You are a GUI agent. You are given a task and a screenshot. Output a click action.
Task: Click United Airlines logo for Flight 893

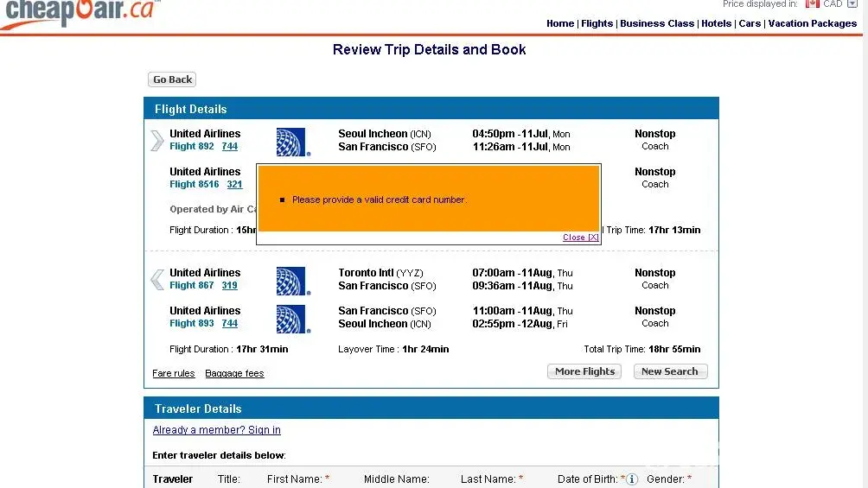(293, 320)
